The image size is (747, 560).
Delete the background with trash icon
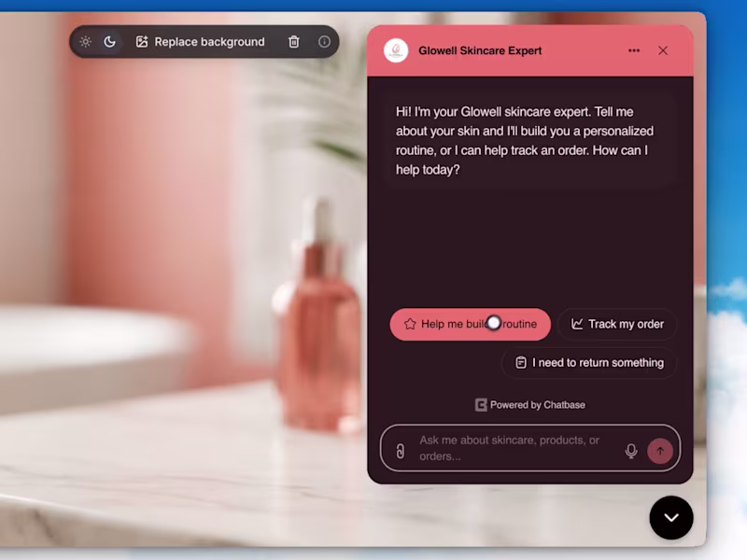(294, 42)
